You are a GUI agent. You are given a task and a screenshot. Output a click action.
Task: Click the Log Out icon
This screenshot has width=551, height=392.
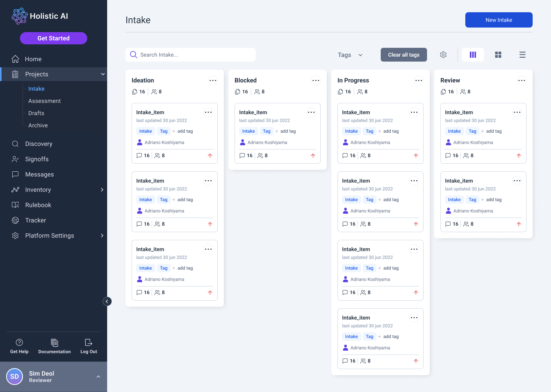(88, 343)
